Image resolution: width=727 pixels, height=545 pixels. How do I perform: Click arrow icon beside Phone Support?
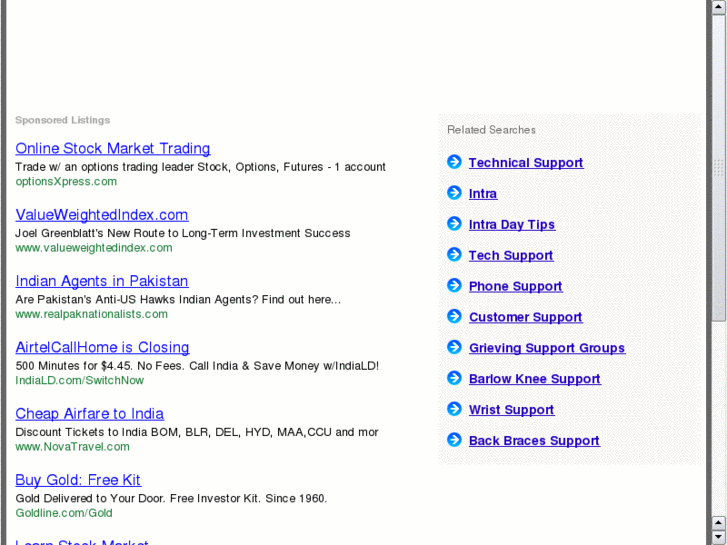454,285
